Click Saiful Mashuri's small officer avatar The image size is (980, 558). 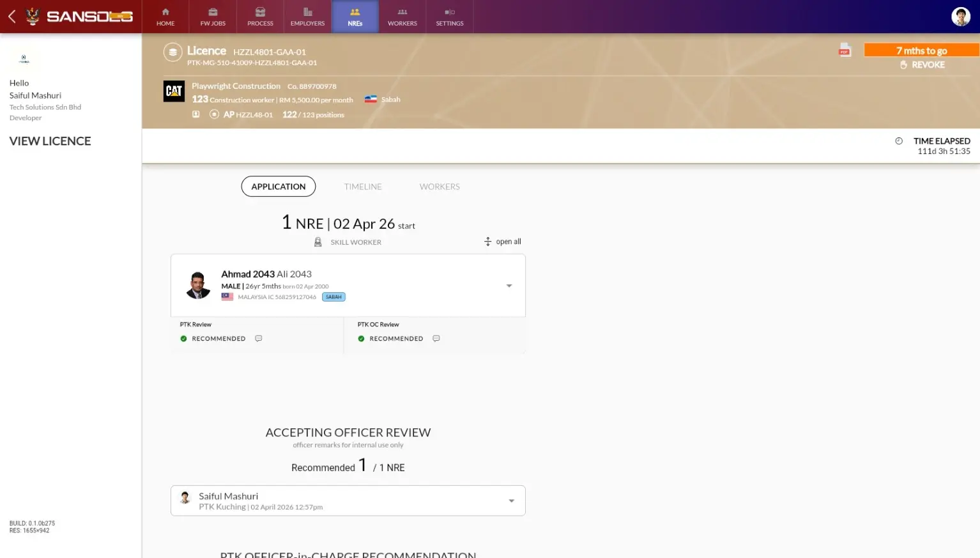(185, 498)
